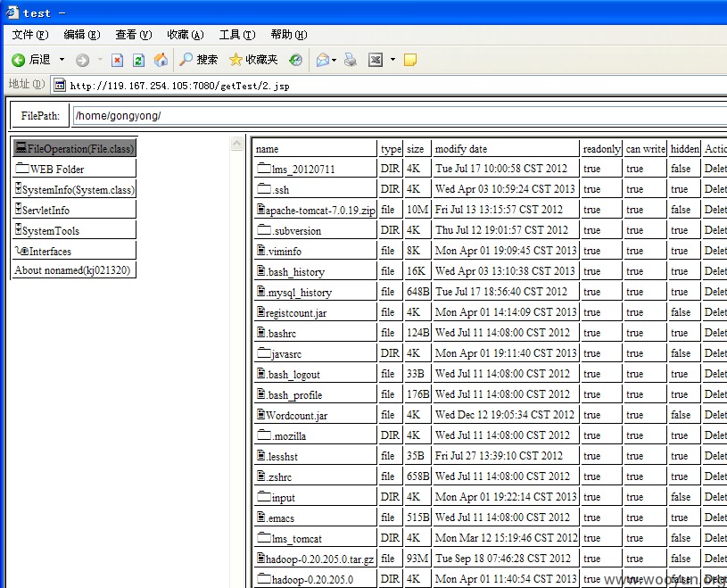Viewport: 727px width, 588px height.
Task: Click the .emacs file name
Action: [x=280, y=518]
